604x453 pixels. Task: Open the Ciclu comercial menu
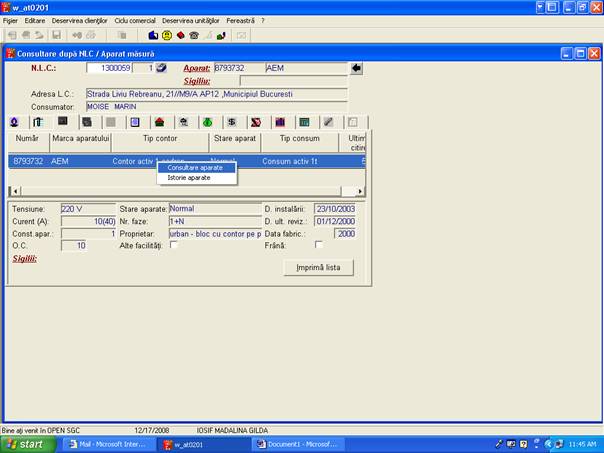[135, 21]
